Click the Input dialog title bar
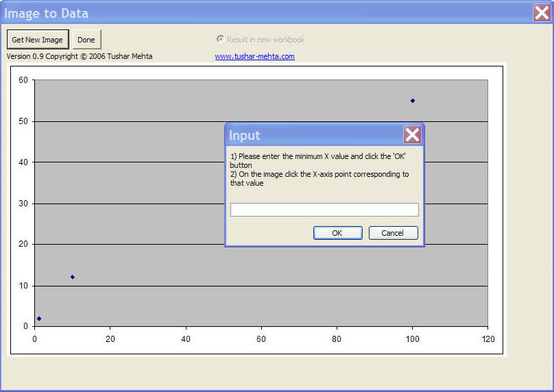The image size is (554, 392). (309, 135)
